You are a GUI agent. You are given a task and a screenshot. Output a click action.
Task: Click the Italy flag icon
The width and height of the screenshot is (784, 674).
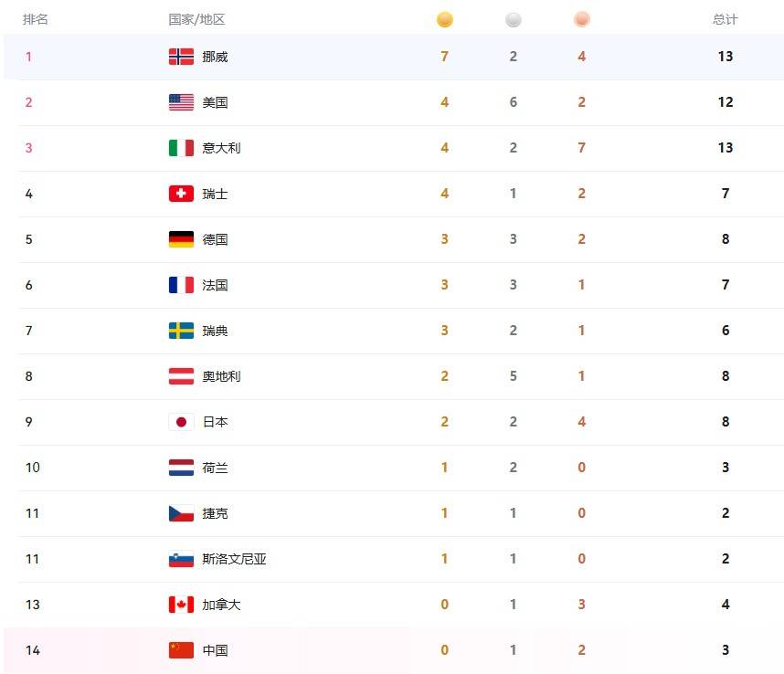coord(181,148)
